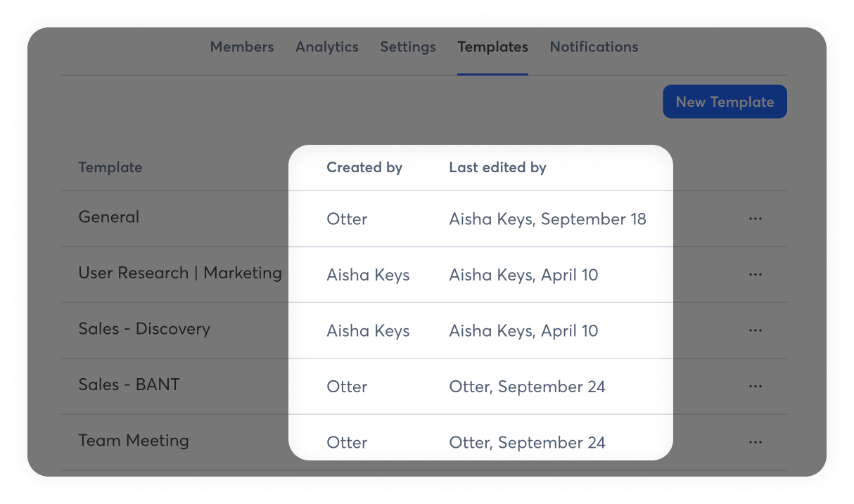
Task: Select the Team Meeting template row
Action: coord(134,441)
